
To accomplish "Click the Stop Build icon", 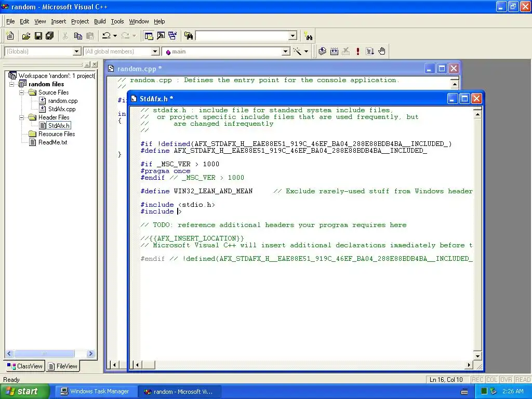I will point(345,51).
